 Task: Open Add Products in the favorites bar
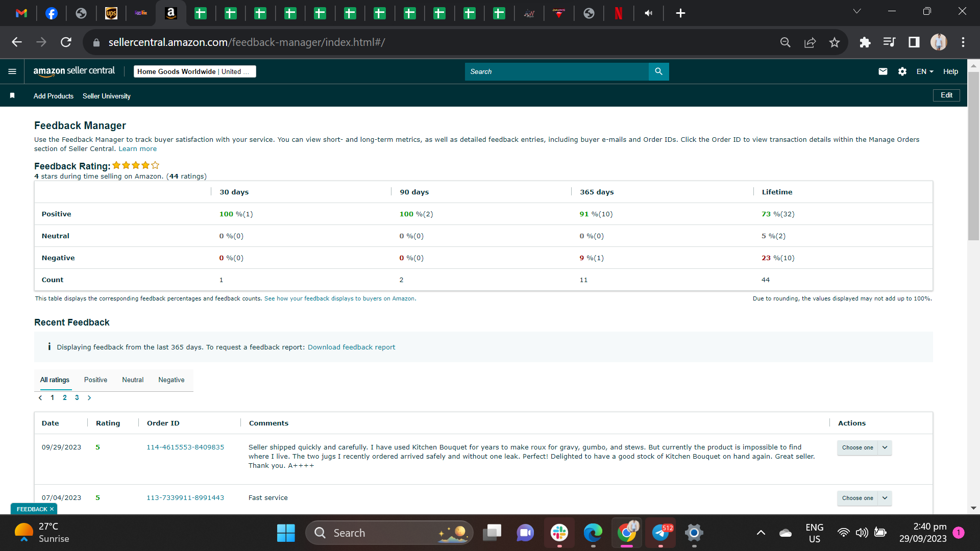[54, 96]
